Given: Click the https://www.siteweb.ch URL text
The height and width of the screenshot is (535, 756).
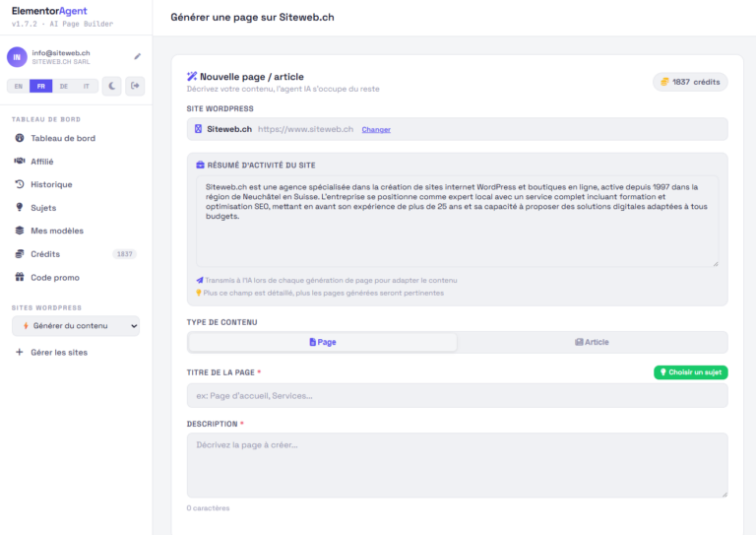Looking at the screenshot, I should (306, 129).
